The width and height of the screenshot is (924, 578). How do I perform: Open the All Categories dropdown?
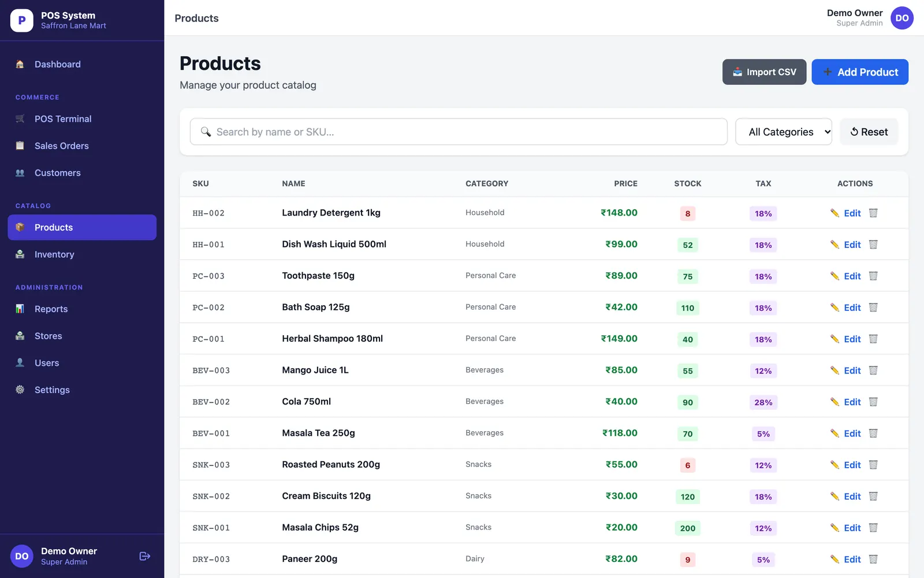tap(783, 132)
